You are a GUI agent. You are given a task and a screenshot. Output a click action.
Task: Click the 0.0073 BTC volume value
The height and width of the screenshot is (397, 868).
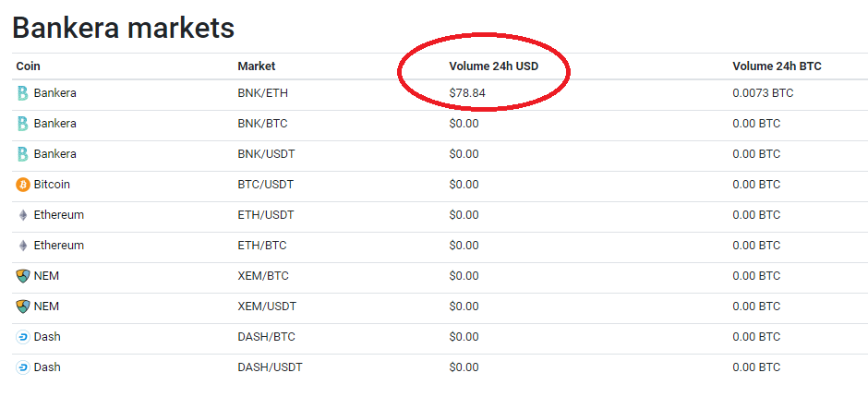coord(763,93)
